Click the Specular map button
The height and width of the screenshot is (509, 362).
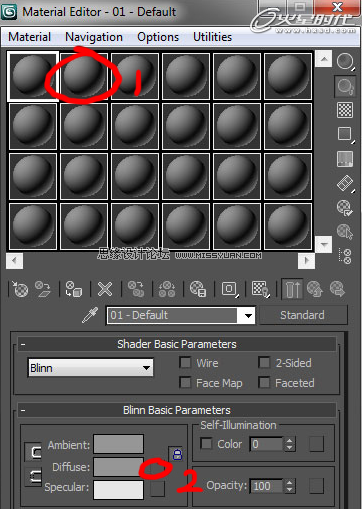[x=157, y=488]
